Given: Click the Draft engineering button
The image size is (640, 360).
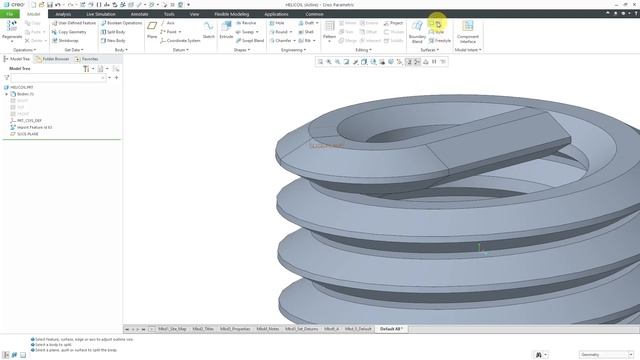Looking at the screenshot, I should [308, 23].
